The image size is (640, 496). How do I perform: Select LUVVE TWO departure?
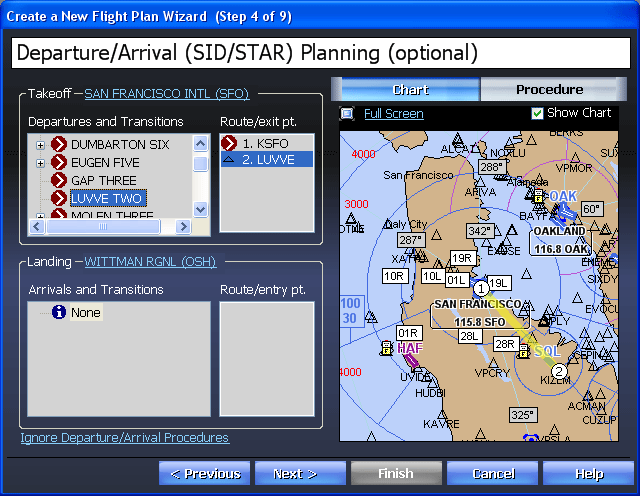tap(107, 198)
